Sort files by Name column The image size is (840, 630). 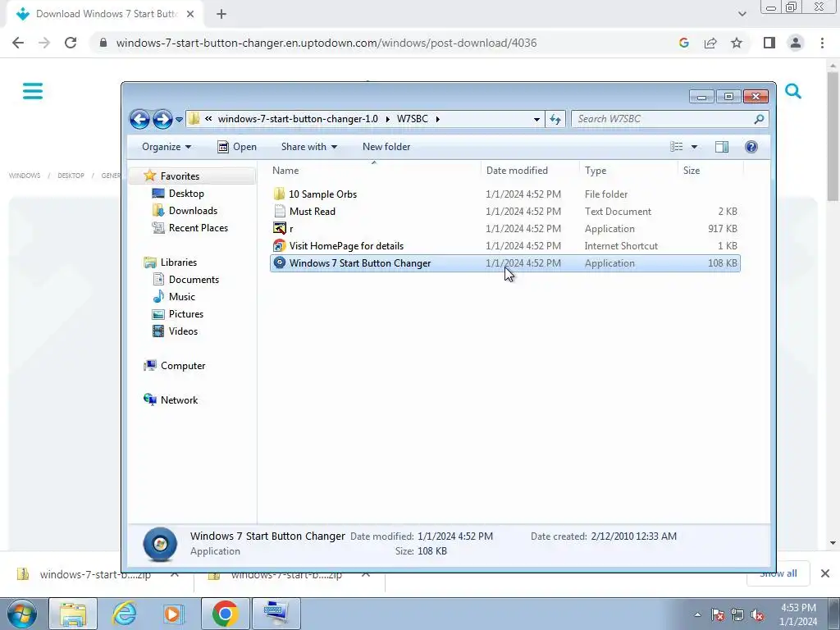click(375, 171)
